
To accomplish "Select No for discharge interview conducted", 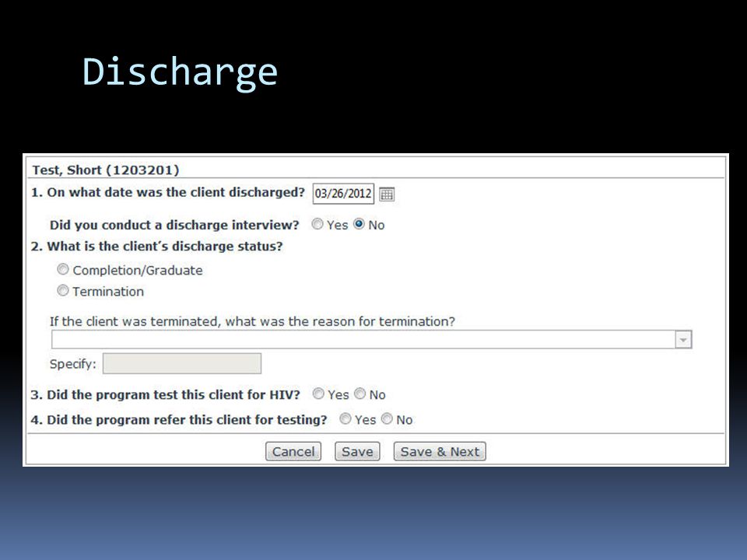I will click(x=359, y=224).
